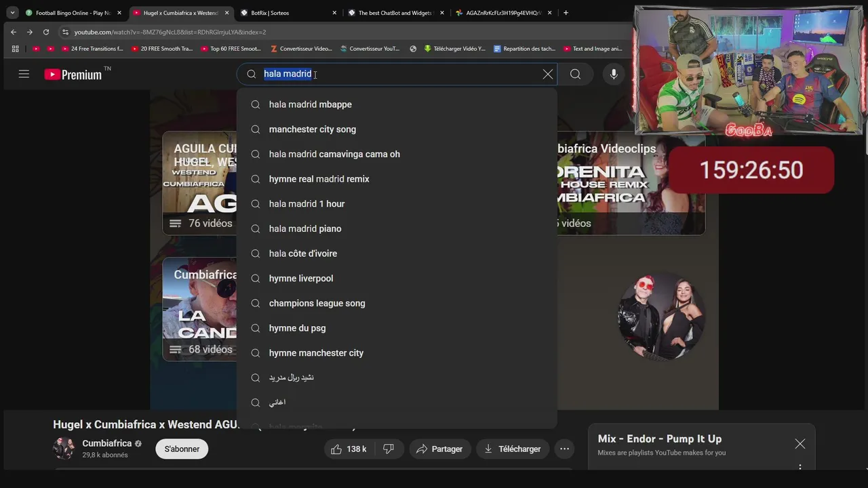Open the LA CAND playlist card with 68 vidéos
The width and height of the screenshot is (868, 488).
click(x=199, y=309)
